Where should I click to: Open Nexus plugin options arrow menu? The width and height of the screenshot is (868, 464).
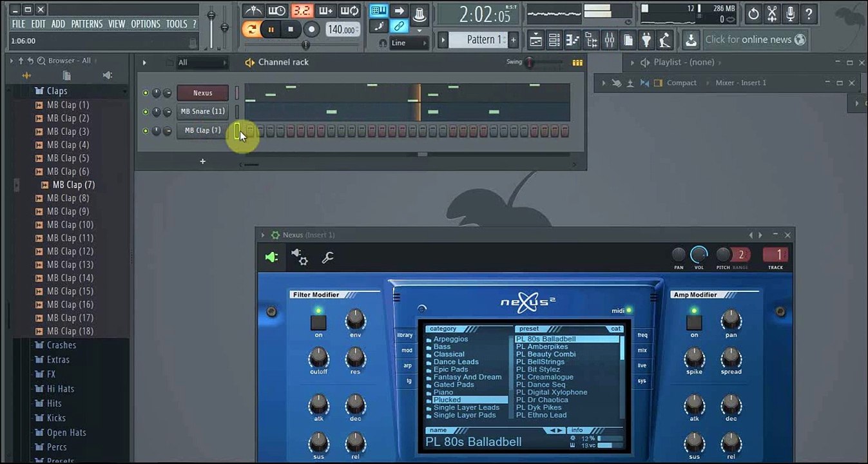tap(263, 235)
